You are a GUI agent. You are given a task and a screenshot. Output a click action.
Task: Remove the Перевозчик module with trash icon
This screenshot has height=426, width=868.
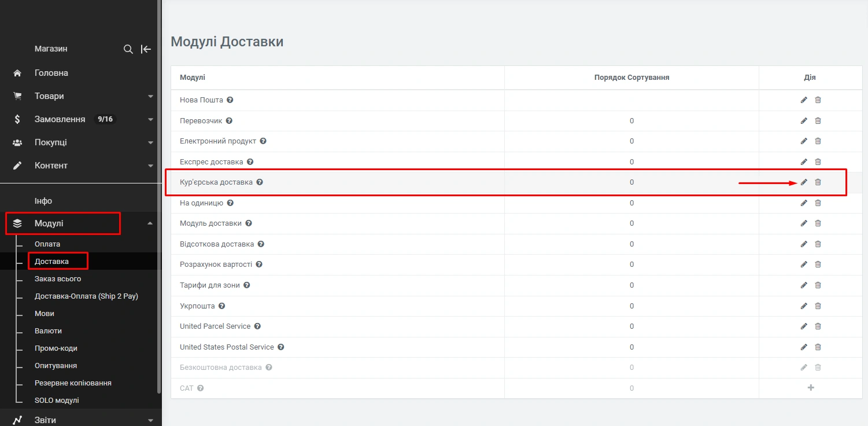click(x=818, y=121)
